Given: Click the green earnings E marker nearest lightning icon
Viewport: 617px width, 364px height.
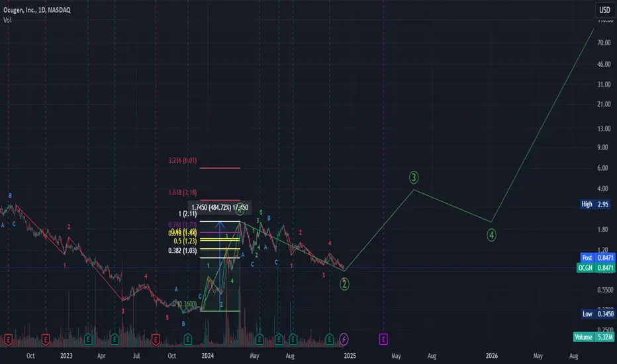Looking at the screenshot, I should (330, 339).
